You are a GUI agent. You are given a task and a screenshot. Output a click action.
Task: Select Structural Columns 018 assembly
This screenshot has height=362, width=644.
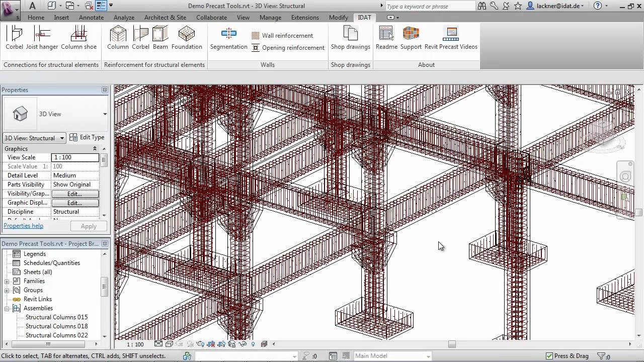click(x=56, y=326)
